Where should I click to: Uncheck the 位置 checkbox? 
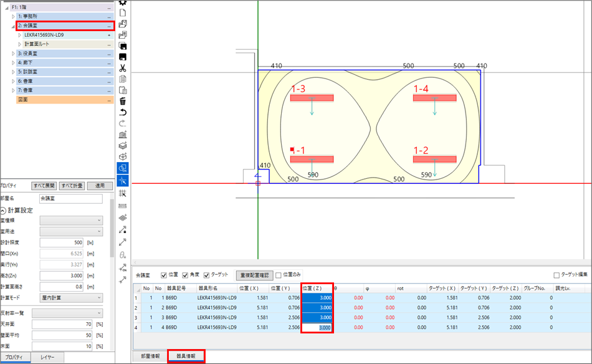point(163,275)
